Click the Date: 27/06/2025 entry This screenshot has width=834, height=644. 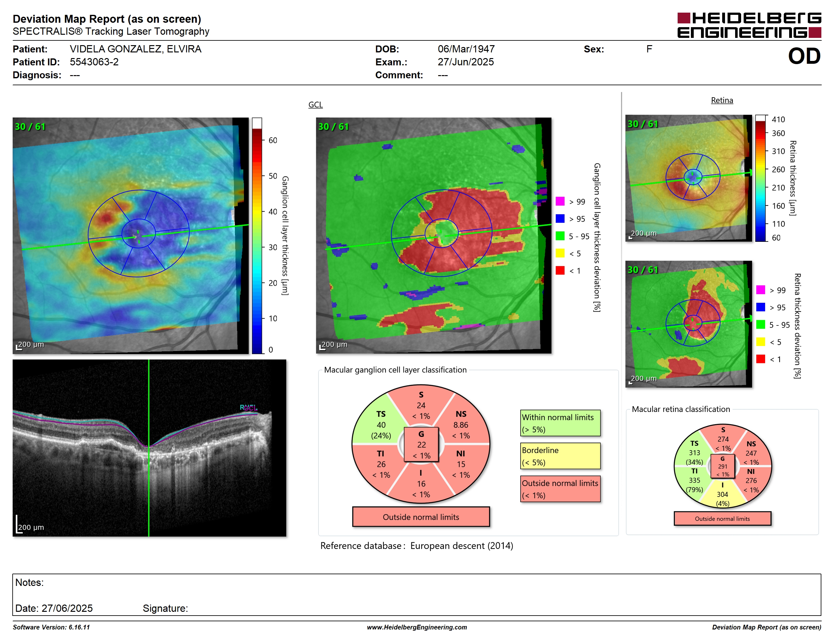54,608
